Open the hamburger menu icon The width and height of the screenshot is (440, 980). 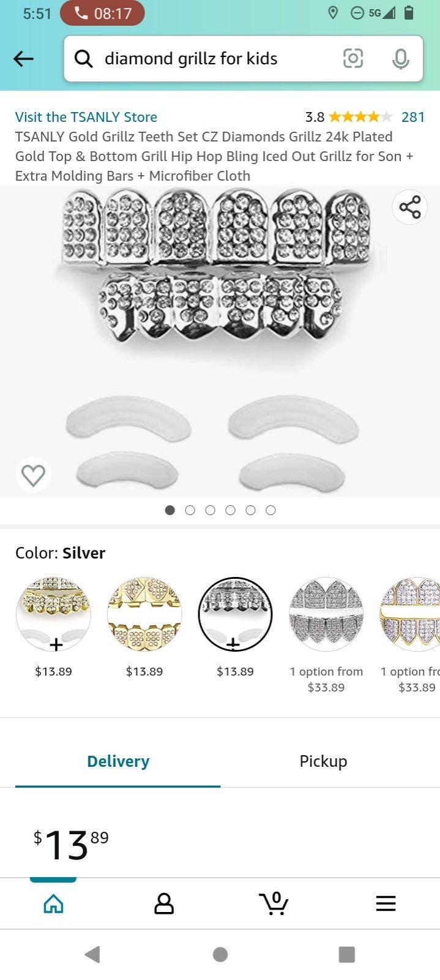[386, 903]
